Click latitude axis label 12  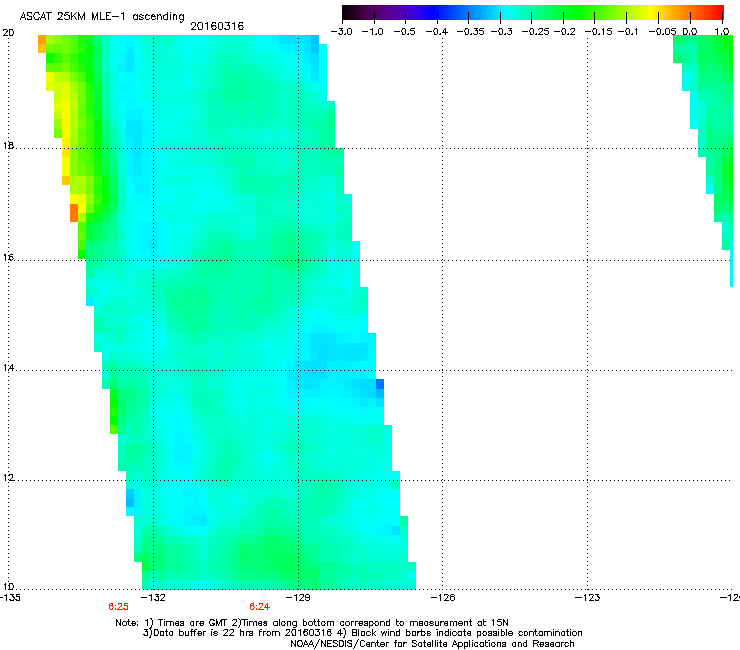click(x=8, y=478)
